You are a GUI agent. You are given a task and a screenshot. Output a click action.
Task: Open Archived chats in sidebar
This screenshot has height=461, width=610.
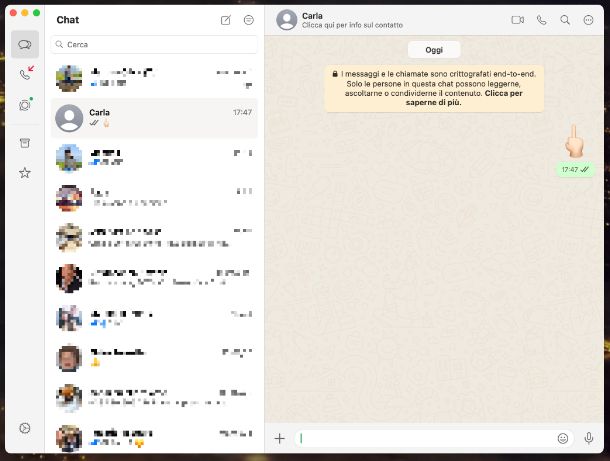[25, 143]
